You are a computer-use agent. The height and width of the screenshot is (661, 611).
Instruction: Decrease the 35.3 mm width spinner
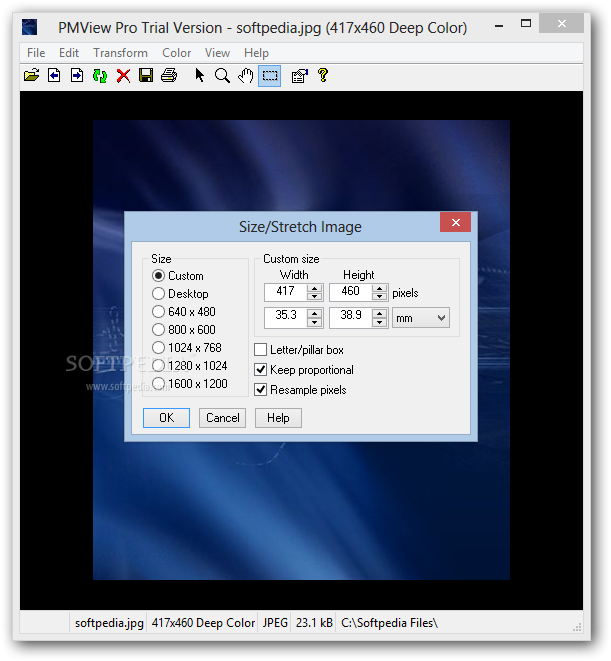[x=315, y=322]
